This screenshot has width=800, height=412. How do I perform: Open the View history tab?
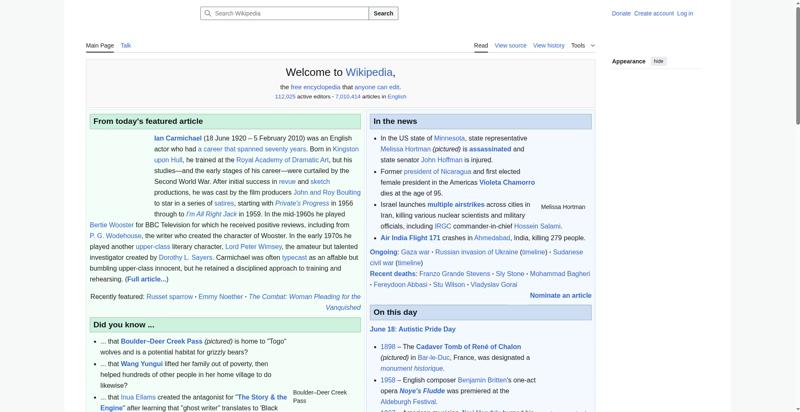548,45
